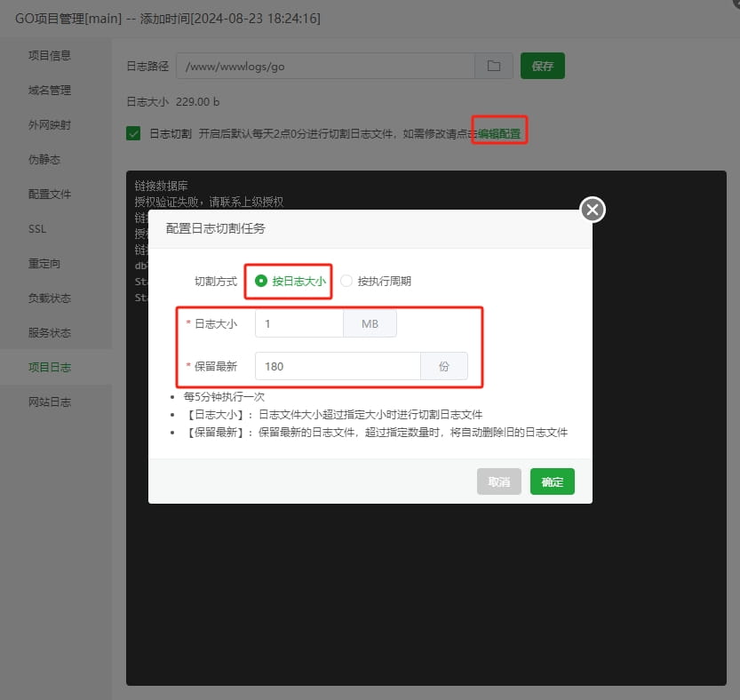
Task: Open the 域名管理 sidebar tab
Action: tap(50, 90)
